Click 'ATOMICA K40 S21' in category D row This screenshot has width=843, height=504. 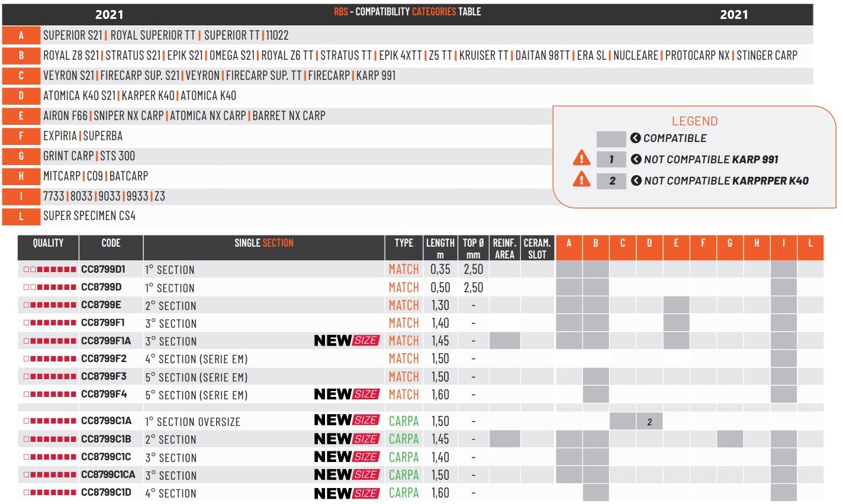coord(79,96)
